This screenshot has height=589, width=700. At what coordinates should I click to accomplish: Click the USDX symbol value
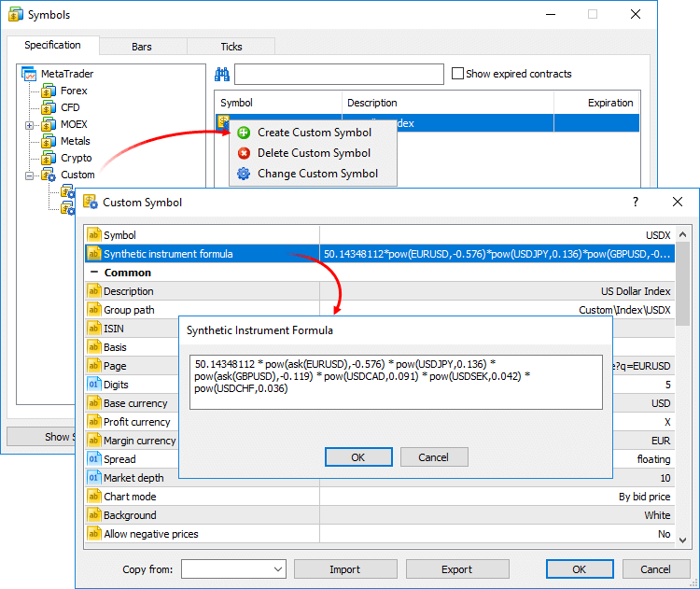pyautogui.click(x=658, y=235)
